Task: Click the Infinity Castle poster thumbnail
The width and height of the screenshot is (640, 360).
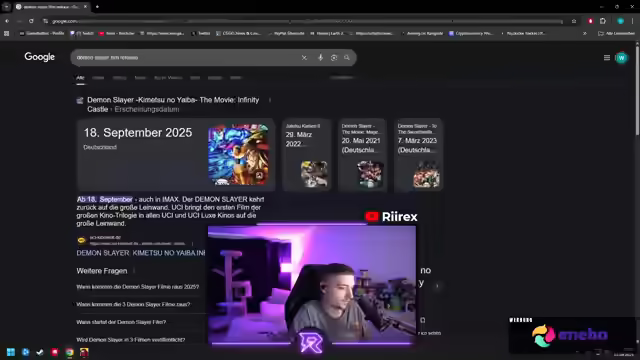Action: (x=238, y=155)
